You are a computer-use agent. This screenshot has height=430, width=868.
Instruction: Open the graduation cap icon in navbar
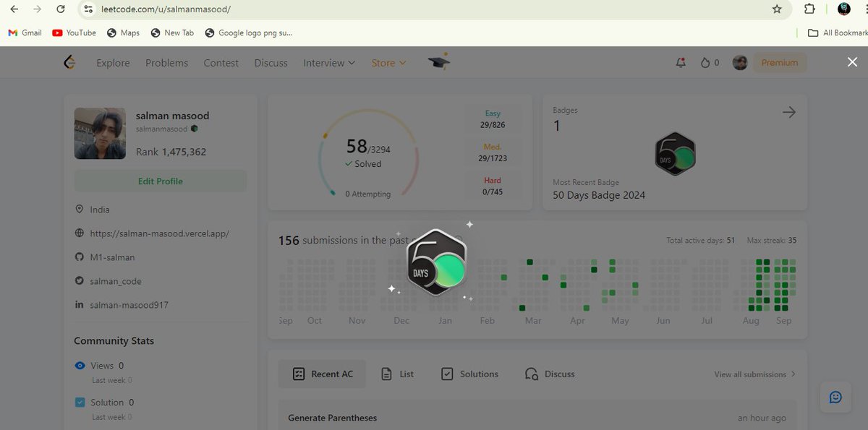438,62
